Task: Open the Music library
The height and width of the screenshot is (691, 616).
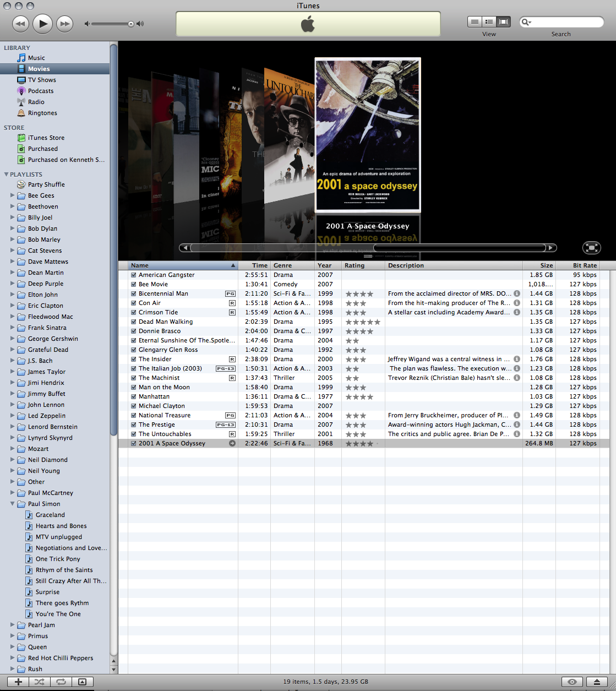Action: 36,58
